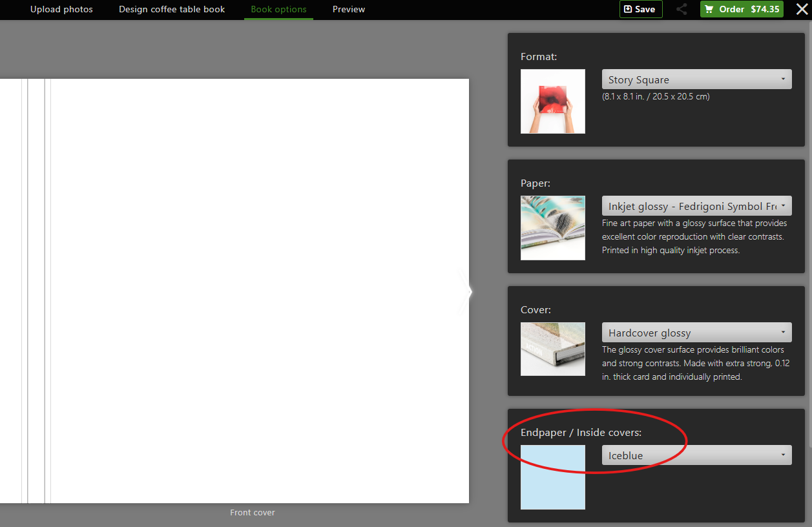Click the Cover sample thumbnail

point(553,349)
